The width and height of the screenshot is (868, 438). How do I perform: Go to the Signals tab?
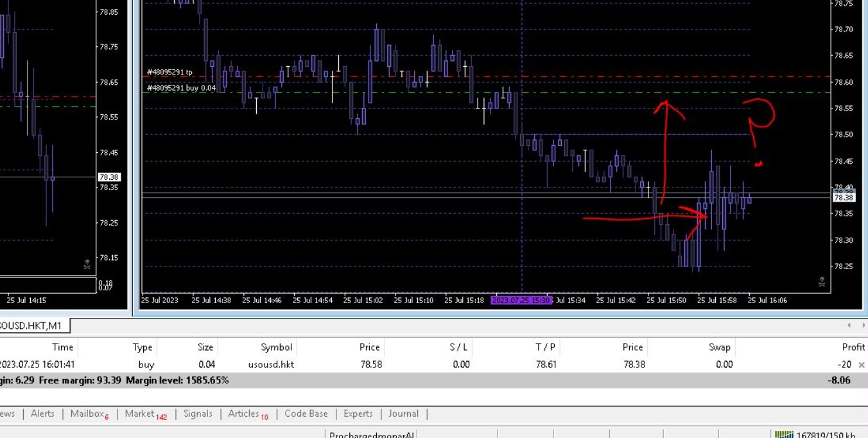198,414
